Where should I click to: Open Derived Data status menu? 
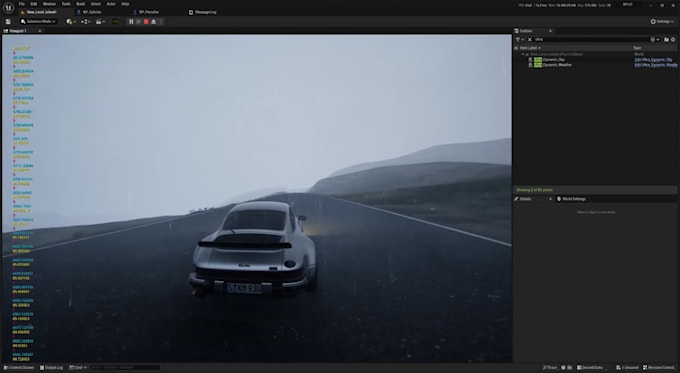590,367
